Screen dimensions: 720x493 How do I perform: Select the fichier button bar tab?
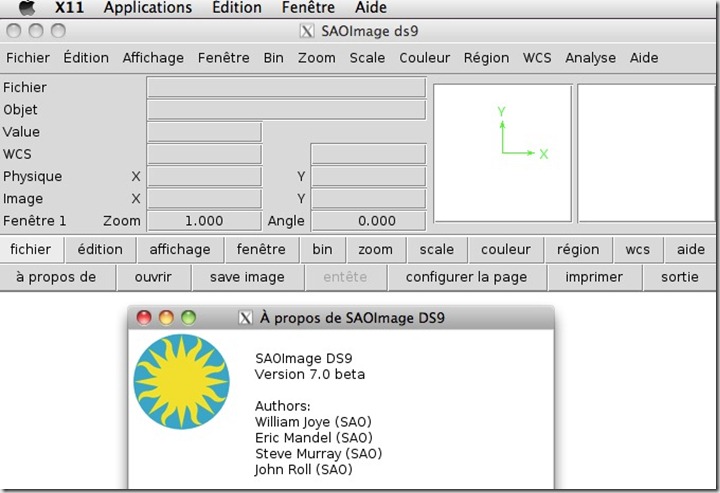pos(31,249)
